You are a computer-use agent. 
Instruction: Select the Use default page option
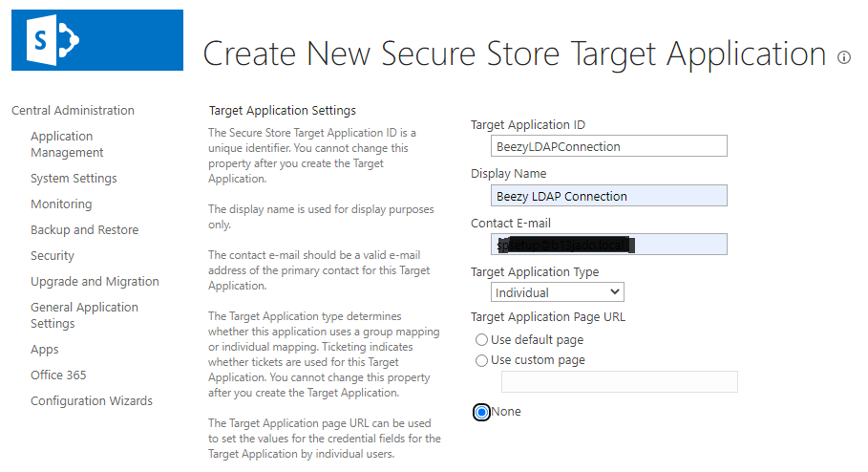pyautogui.click(x=481, y=339)
